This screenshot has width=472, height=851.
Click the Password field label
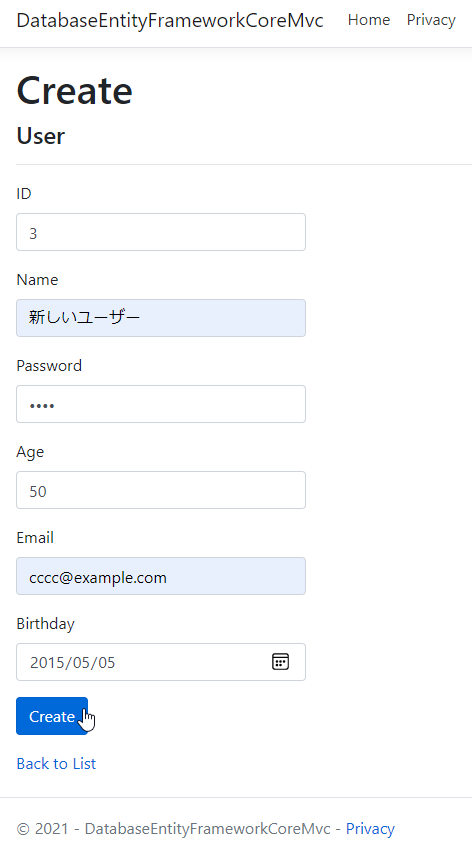click(49, 366)
